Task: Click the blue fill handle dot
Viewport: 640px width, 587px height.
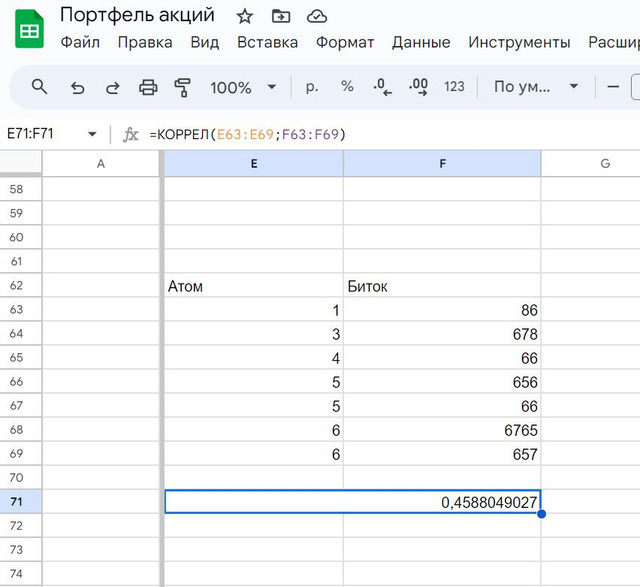Action: click(541, 514)
